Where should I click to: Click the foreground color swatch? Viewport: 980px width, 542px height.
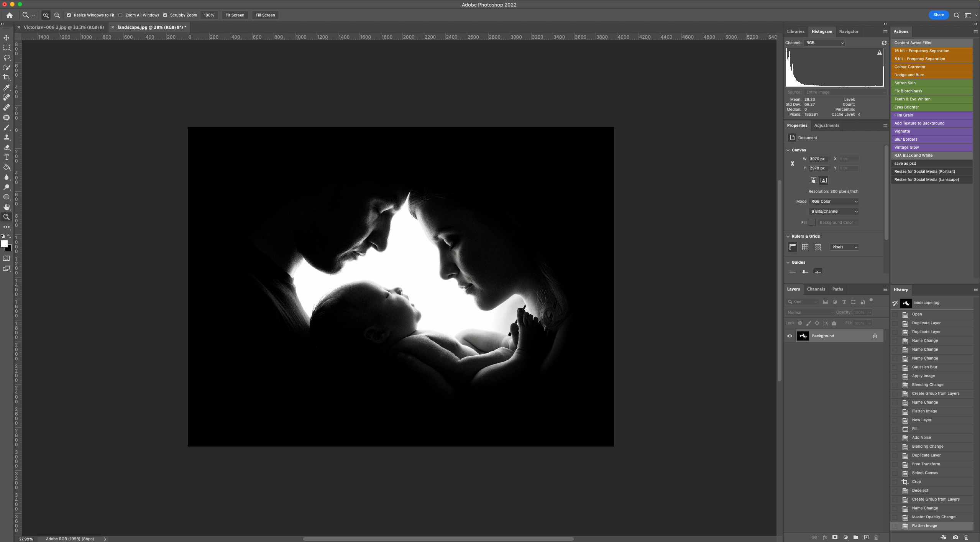pyautogui.click(x=4, y=244)
